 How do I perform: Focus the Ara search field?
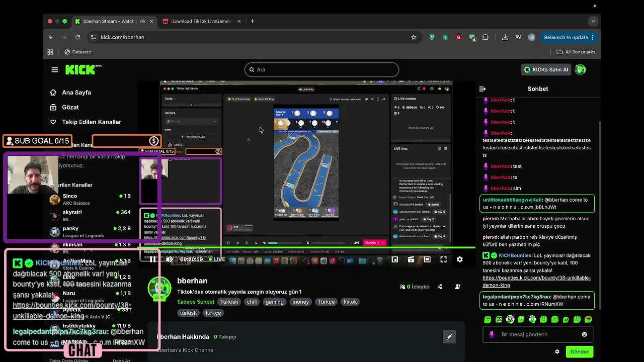321,70
